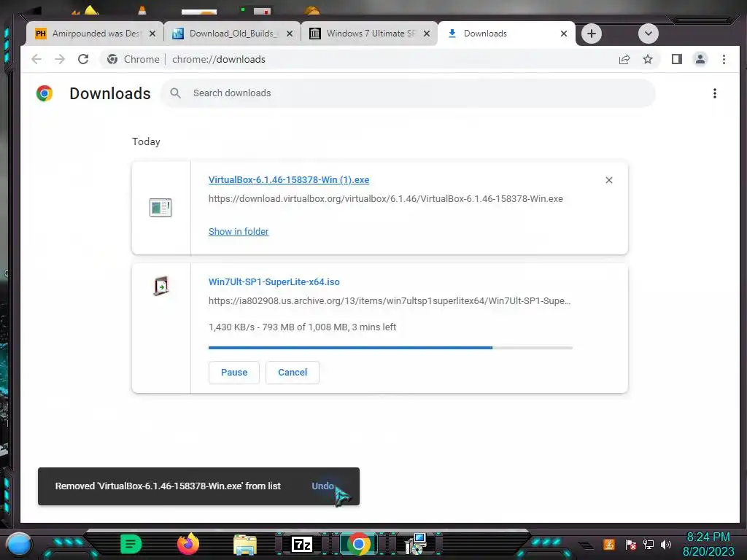The width and height of the screenshot is (747, 560).
Task: Switch to the Amirpounded tab
Action: pyautogui.click(x=95, y=34)
